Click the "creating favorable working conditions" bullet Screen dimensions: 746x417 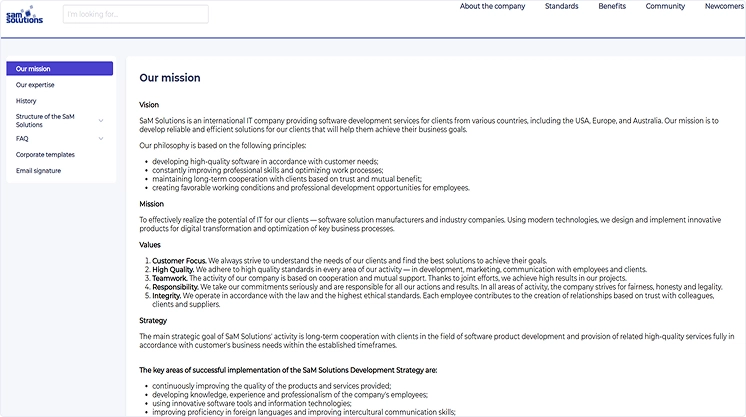tap(311, 188)
